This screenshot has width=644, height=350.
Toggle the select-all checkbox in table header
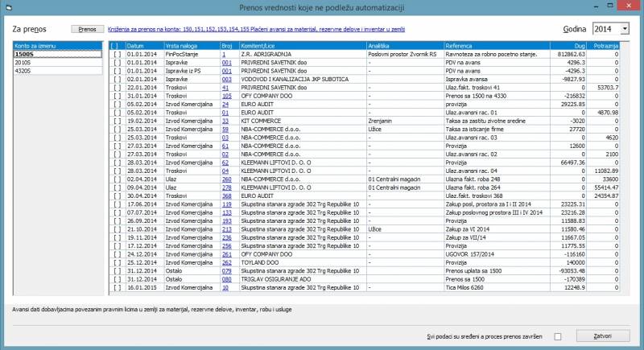click(x=116, y=46)
